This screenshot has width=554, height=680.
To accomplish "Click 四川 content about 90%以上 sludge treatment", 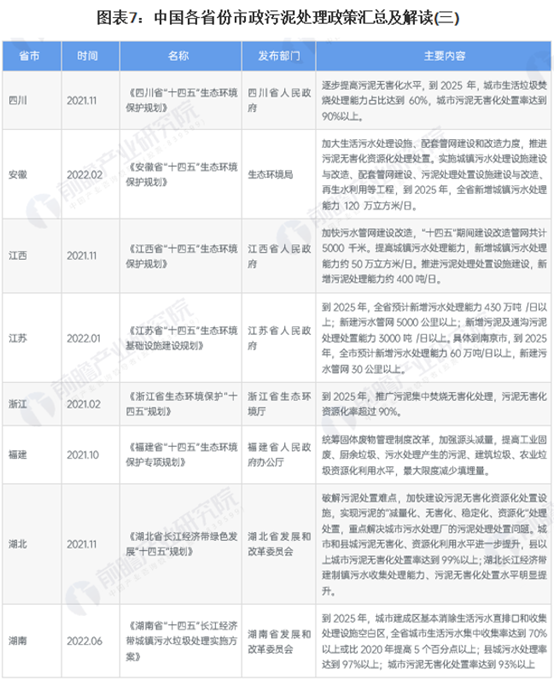I will click(x=434, y=101).
